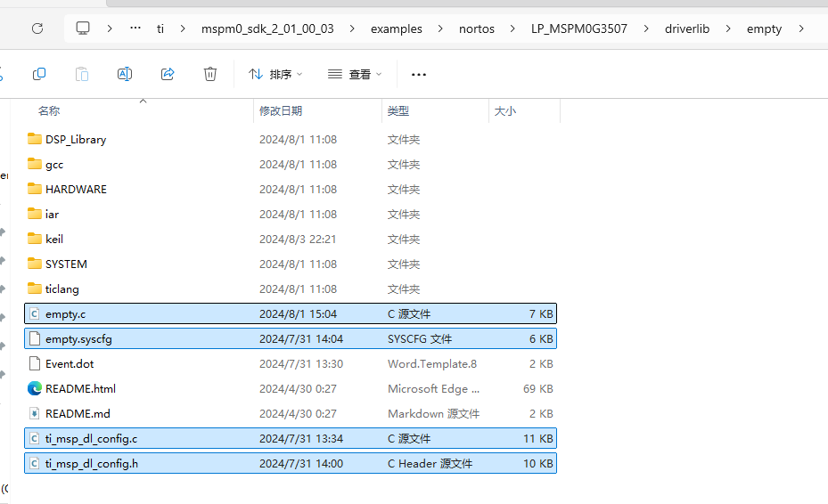The image size is (828, 504).
Task: Go to examples folder in breadcrumb
Action: point(396,28)
